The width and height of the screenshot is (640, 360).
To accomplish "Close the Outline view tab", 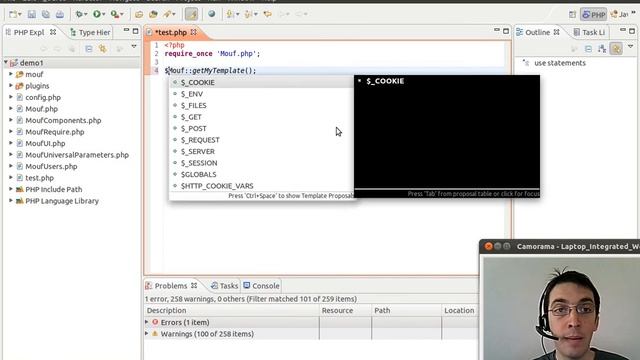I will pyautogui.click(x=556, y=32).
